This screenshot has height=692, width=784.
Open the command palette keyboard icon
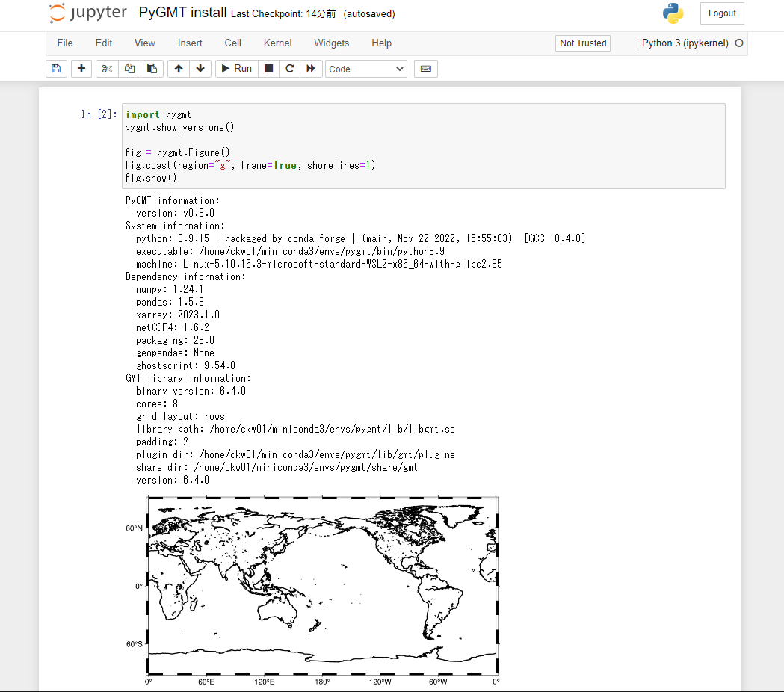[x=425, y=68]
